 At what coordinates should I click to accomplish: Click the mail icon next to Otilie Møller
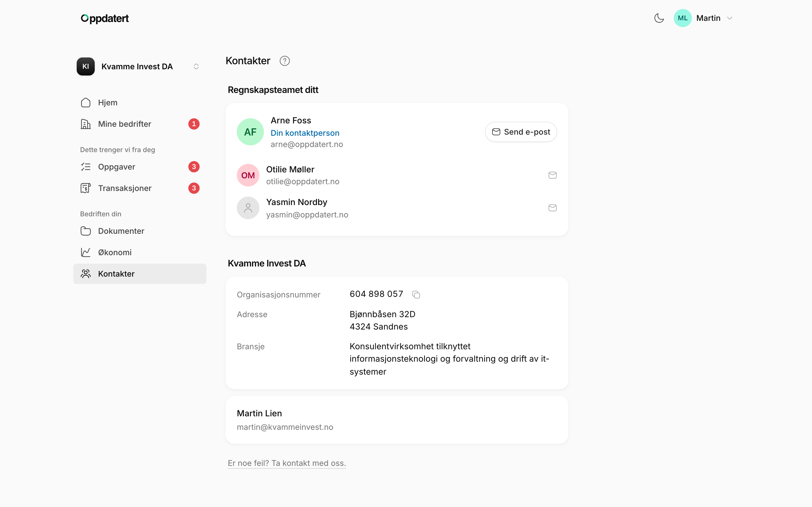552,175
